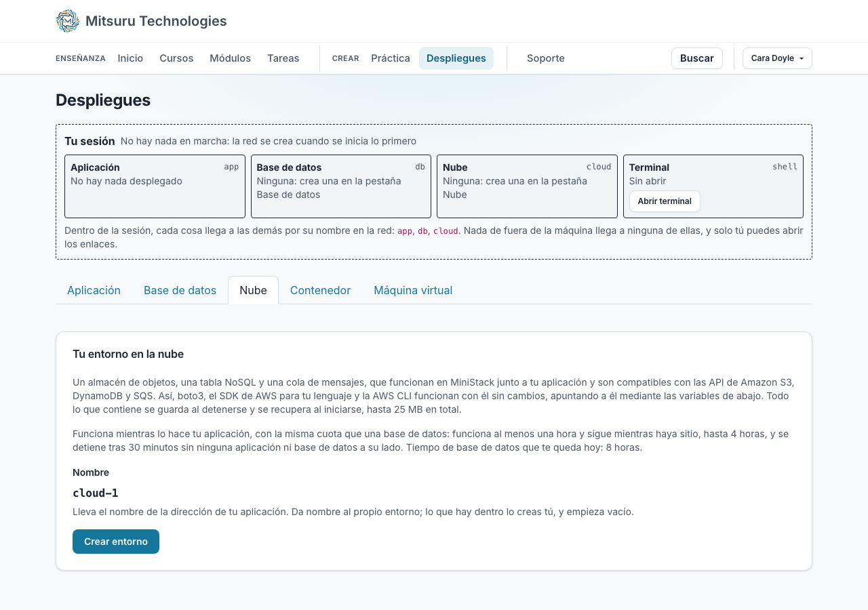The image size is (868, 610).
Task: Click the Crear entorno button
Action: tap(116, 542)
